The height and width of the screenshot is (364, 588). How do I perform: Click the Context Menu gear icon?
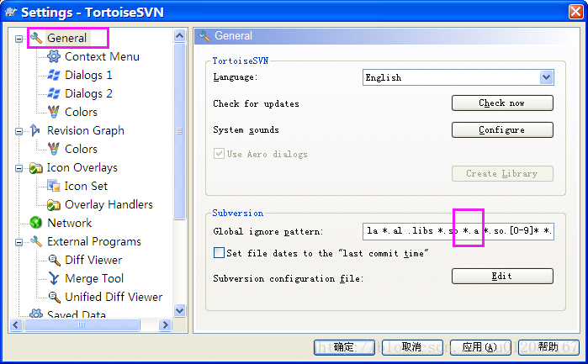coord(54,56)
